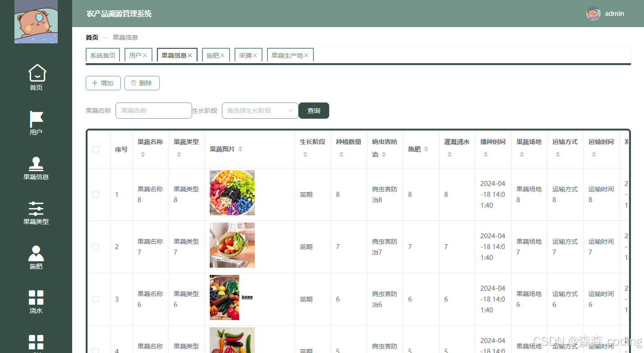Close the 采摘 tab

coord(255,56)
